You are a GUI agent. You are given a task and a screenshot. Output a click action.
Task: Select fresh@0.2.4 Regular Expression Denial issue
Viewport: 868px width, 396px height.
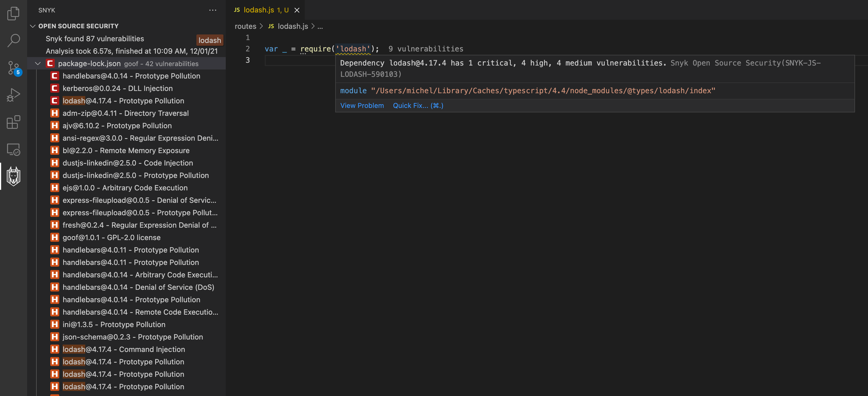pyautogui.click(x=127, y=225)
